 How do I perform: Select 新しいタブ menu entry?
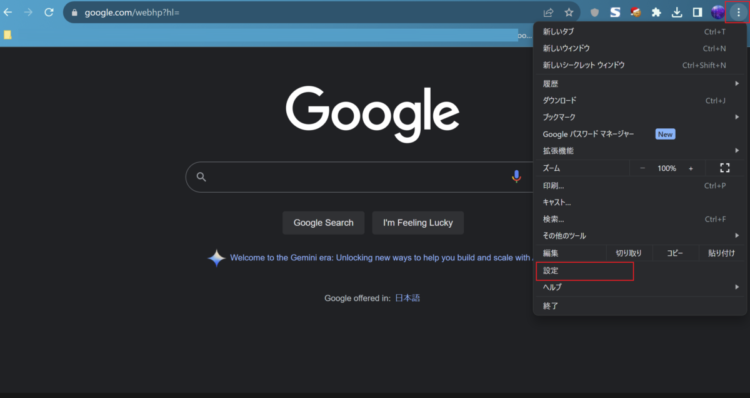point(640,32)
